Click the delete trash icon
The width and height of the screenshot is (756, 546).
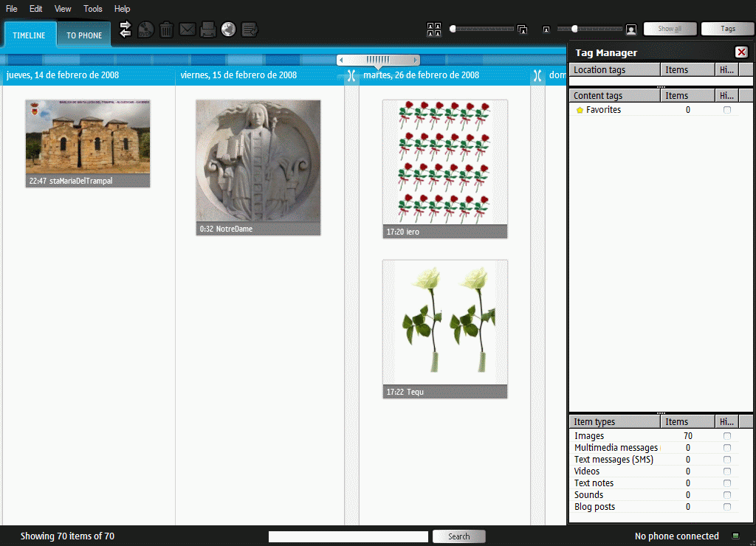[x=166, y=29]
